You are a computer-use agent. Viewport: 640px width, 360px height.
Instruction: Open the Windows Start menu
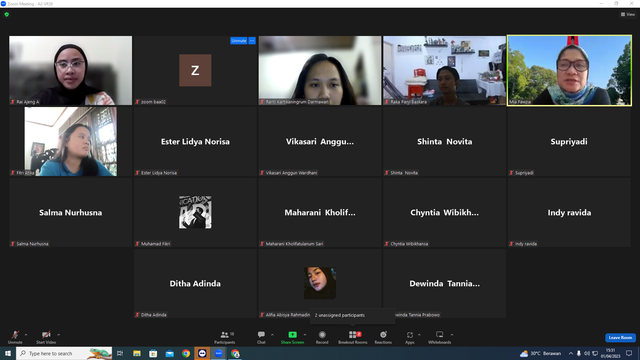tap(8, 353)
